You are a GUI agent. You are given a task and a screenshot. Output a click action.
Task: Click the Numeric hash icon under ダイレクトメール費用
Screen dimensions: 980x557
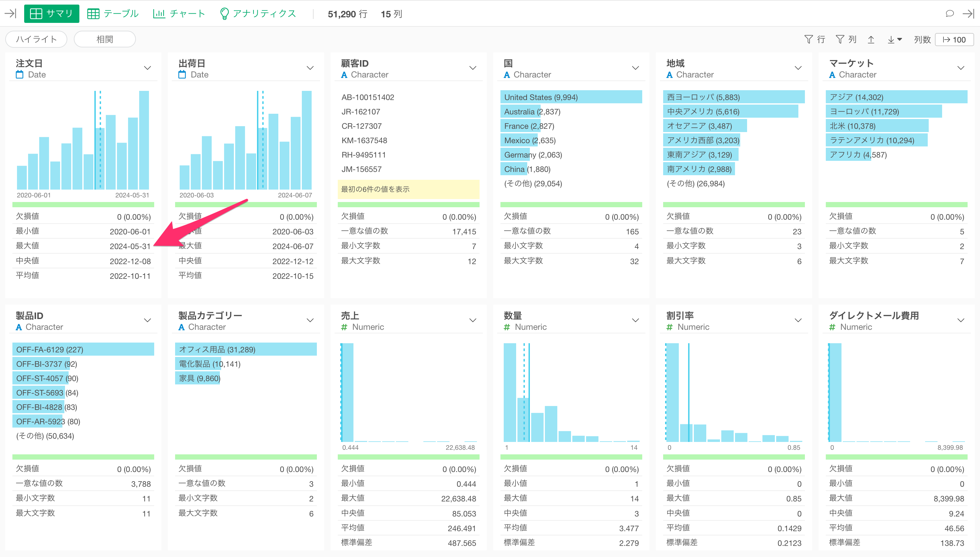832,327
